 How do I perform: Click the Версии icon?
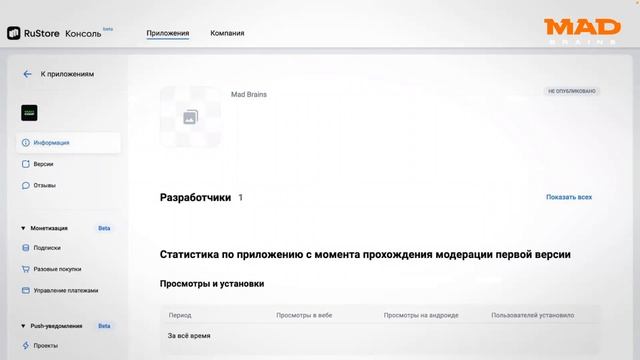tap(26, 164)
